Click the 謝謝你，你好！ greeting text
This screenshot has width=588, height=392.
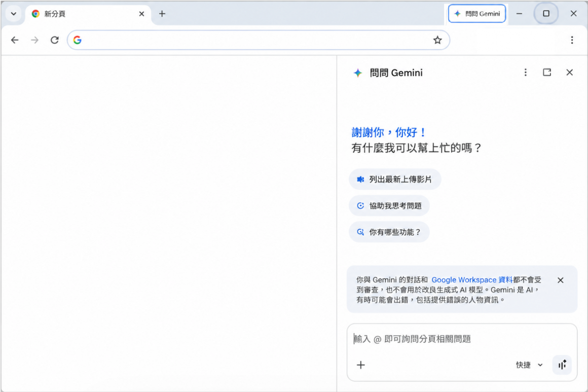(x=389, y=132)
